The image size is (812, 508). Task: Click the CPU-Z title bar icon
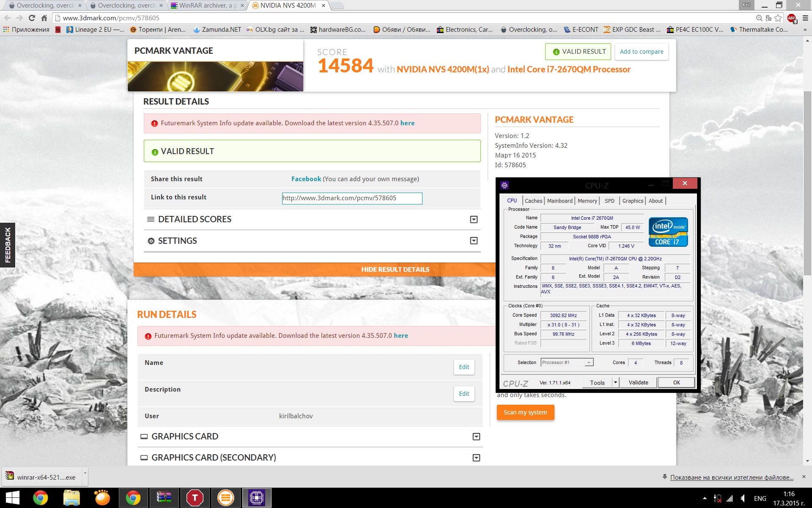505,185
